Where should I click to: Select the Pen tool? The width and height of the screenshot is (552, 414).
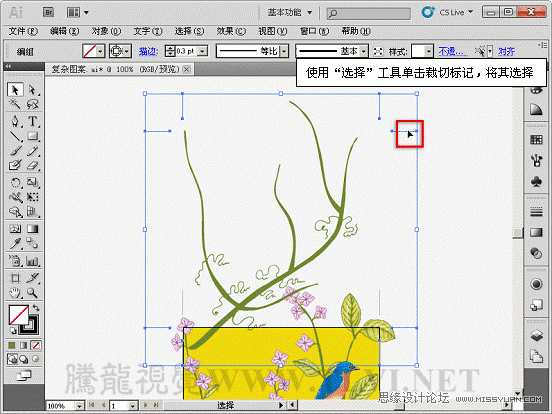pos(15,121)
